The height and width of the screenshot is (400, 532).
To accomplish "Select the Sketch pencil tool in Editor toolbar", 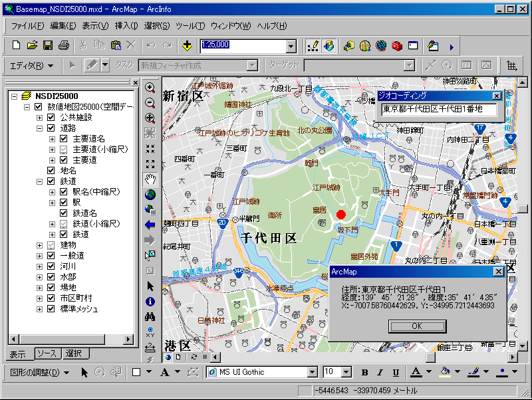I will pos(92,65).
